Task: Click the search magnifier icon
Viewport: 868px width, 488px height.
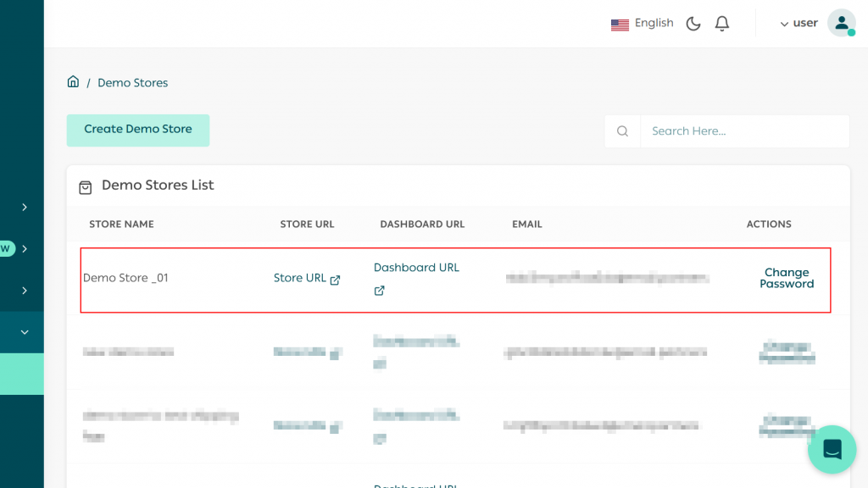Action: pyautogui.click(x=622, y=130)
